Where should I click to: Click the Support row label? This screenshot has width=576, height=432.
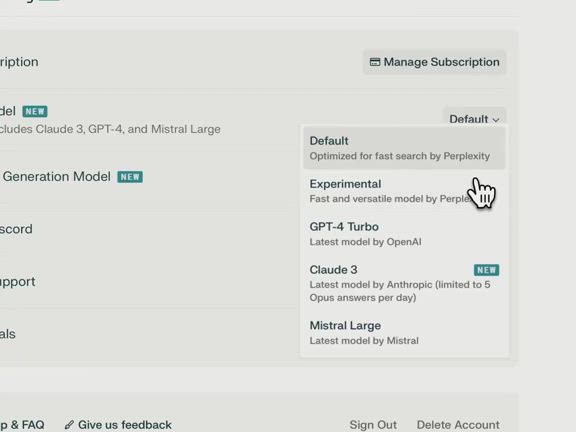(x=18, y=282)
